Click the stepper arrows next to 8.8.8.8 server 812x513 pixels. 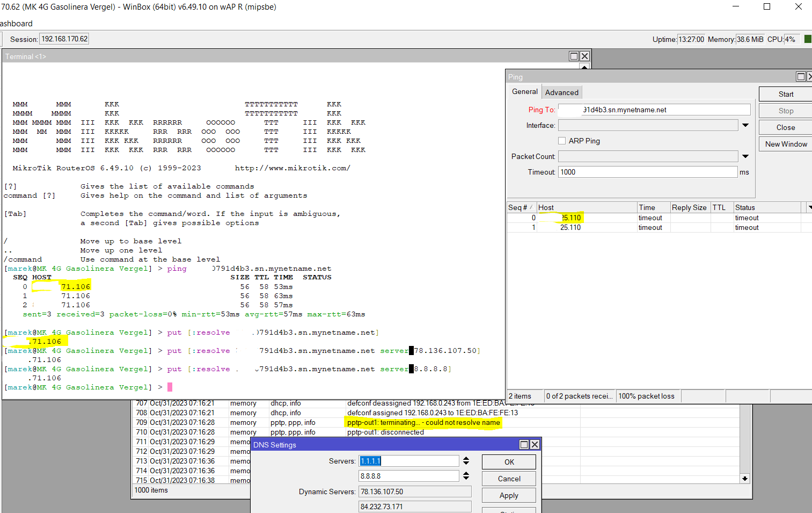tap(466, 476)
